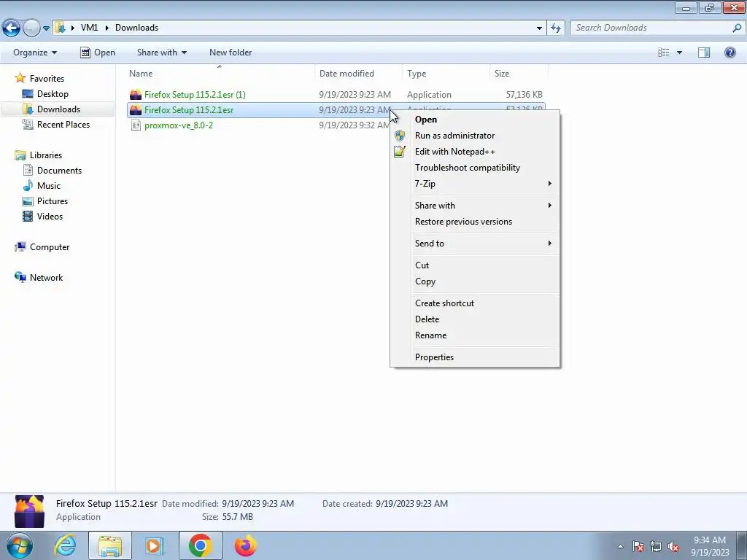Click the Open toolbar button

[98, 52]
